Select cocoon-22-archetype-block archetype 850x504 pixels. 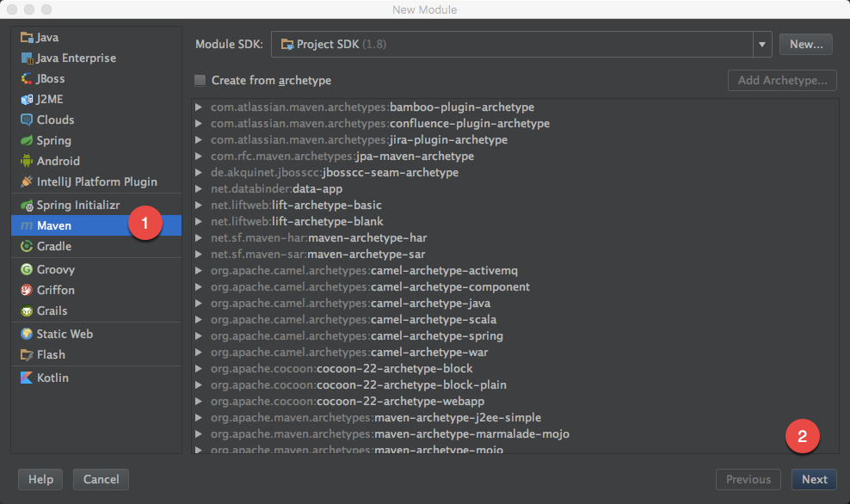click(342, 368)
